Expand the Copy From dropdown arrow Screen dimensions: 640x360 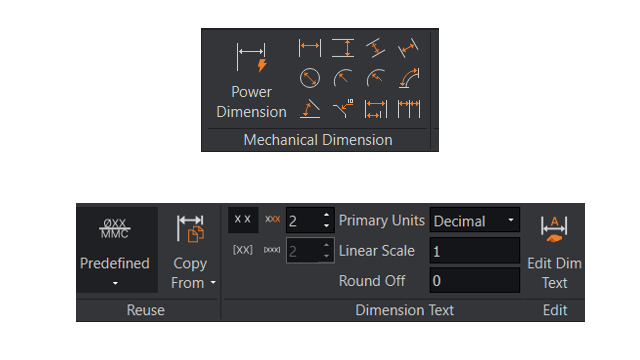coord(213,282)
